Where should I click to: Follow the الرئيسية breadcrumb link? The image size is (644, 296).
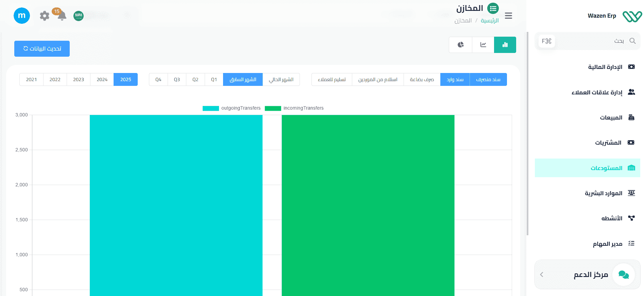pos(490,21)
